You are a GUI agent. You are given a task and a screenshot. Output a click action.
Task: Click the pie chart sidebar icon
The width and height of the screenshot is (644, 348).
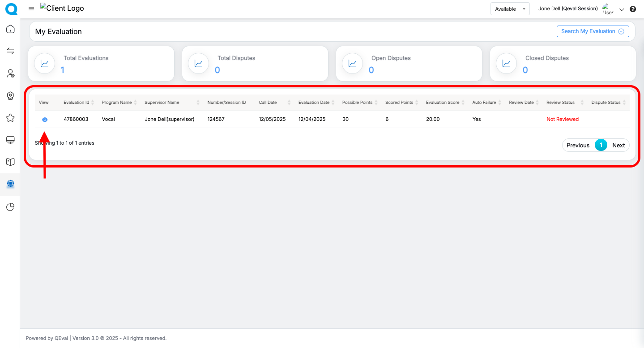point(10,206)
